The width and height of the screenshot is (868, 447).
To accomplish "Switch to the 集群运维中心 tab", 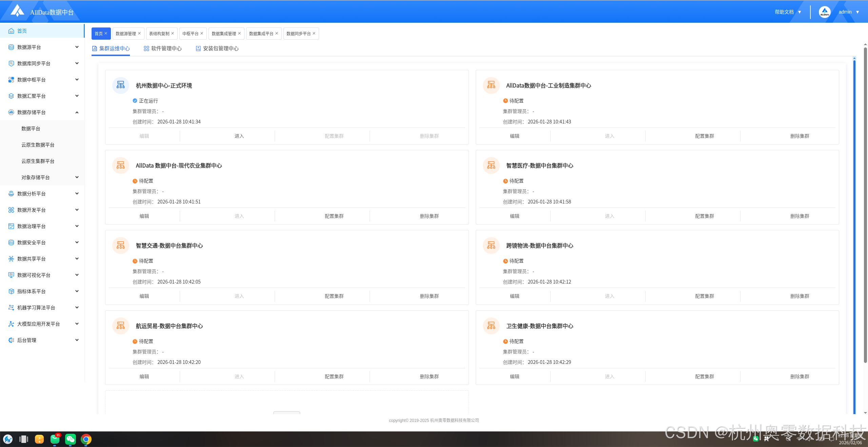I will (111, 48).
